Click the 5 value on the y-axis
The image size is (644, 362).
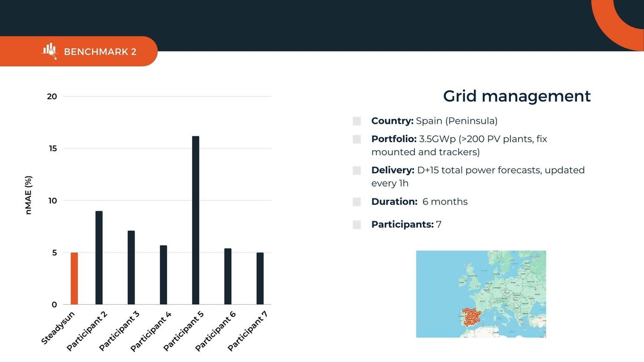pyautogui.click(x=54, y=253)
